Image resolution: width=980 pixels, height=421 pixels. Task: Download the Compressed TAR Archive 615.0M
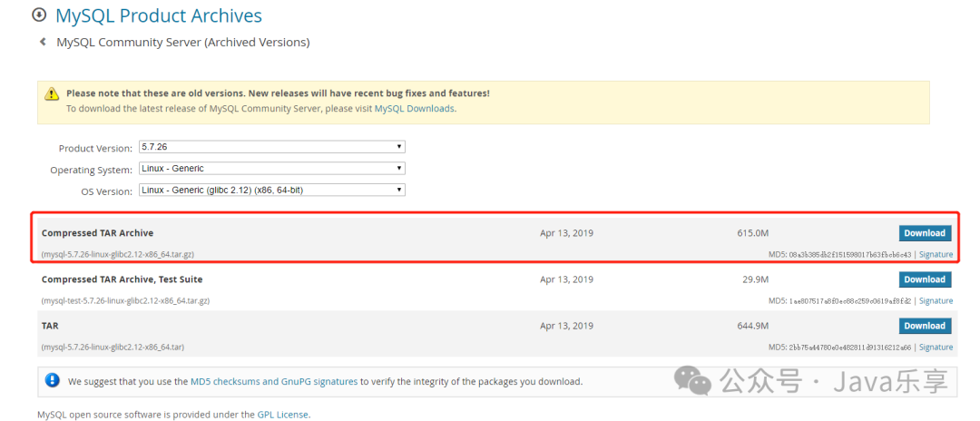point(925,233)
